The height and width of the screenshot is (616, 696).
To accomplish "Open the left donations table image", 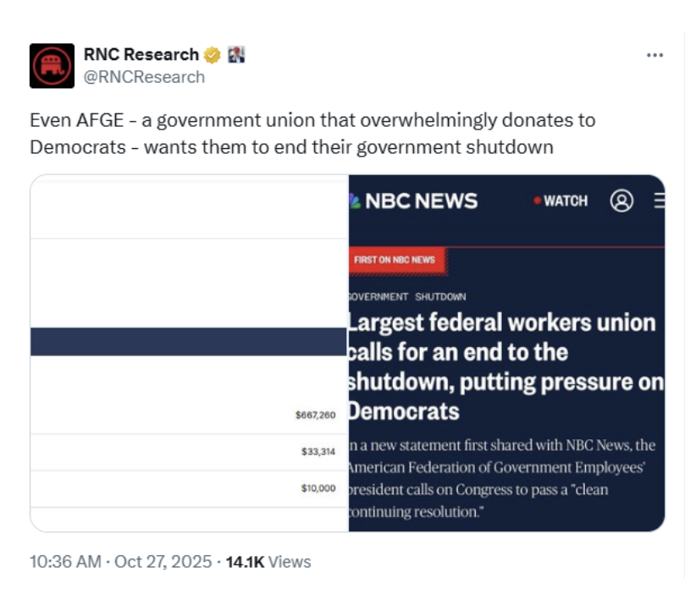I will click(189, 254).
